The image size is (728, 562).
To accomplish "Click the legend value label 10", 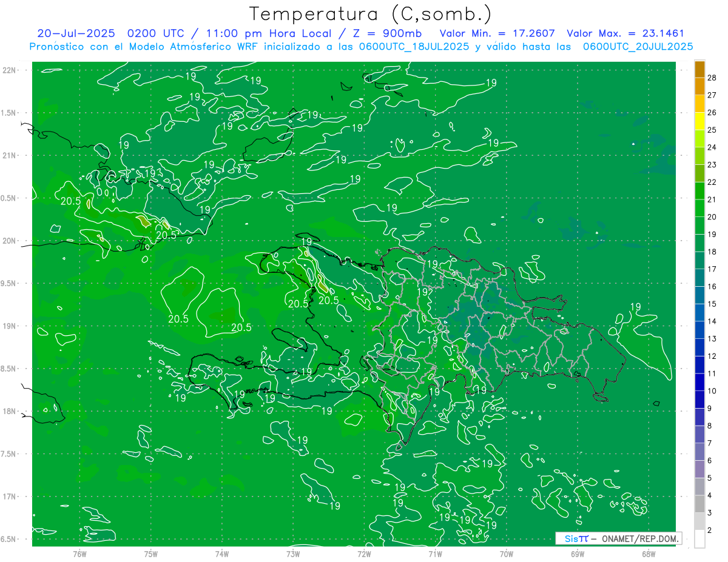I will [712, 391].
